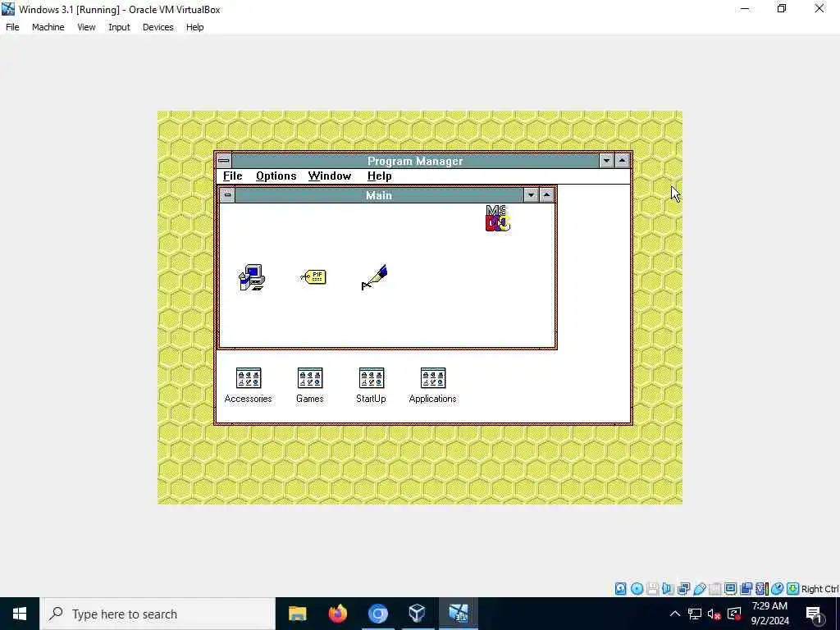
Task: Click the network adapter status icon
Action: click(x=683, y=589)
